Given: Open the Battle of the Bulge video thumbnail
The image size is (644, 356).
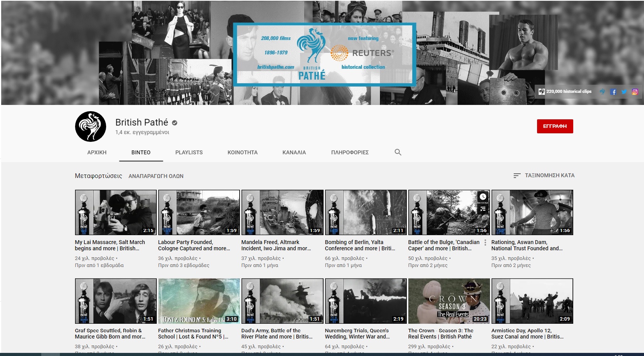Looking at the screenshot, I should point(449,212).
